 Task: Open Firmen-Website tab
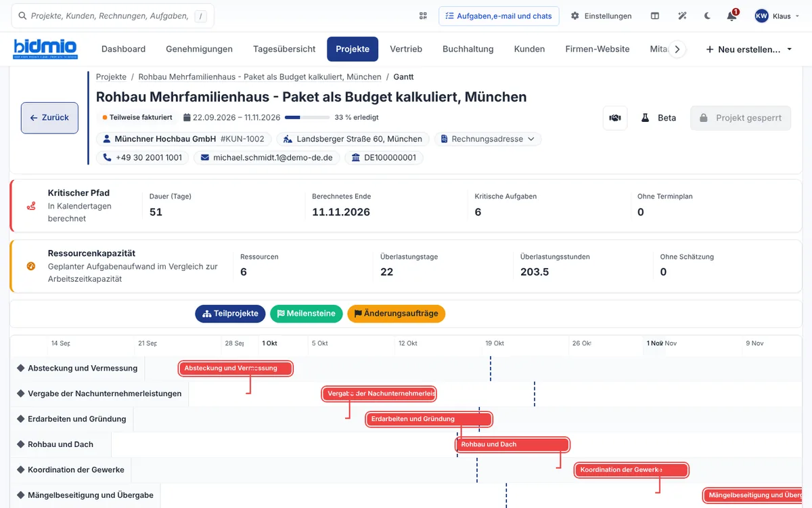(x=597, y=49)
